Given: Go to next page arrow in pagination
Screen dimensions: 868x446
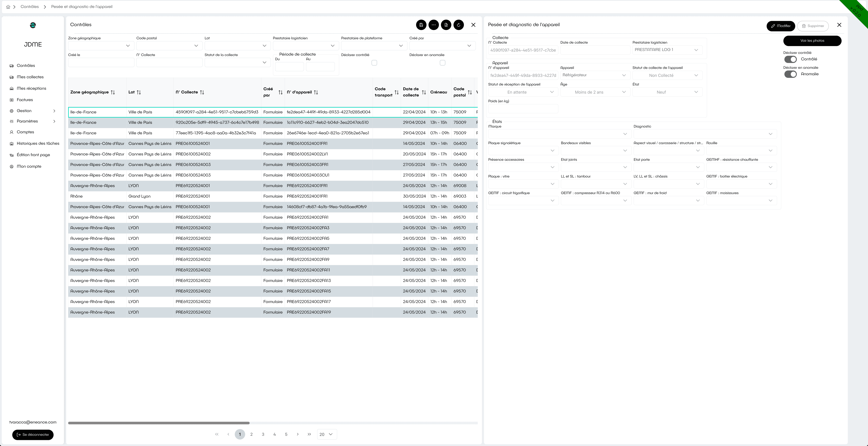Looking at the screenshot, I should (298, 434).
